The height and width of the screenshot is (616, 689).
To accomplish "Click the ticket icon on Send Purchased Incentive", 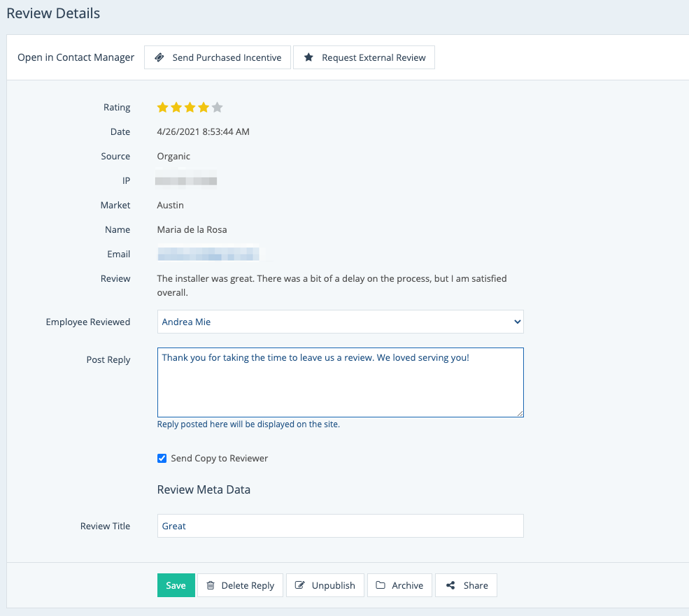I will pyautogui.click(x=159, y=57).
